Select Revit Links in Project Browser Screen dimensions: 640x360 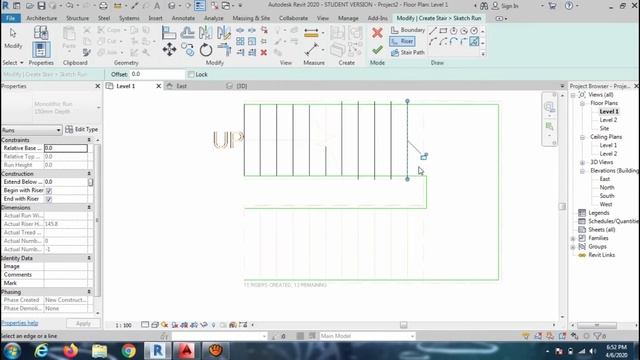(x=602, y=255)
